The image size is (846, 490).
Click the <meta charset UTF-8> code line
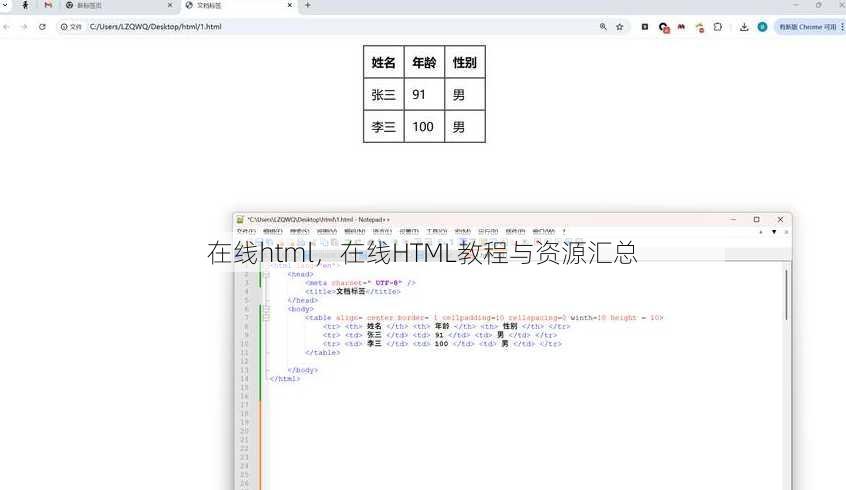pos(360,283)
